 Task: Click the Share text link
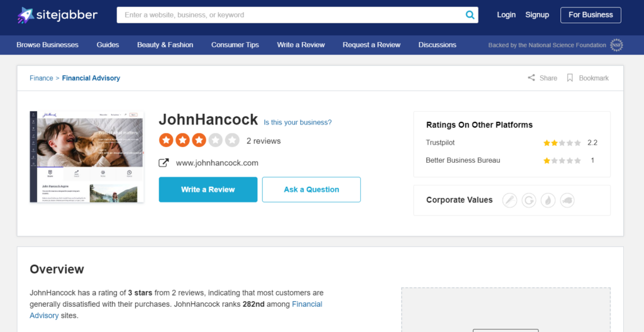pos(548,78)
